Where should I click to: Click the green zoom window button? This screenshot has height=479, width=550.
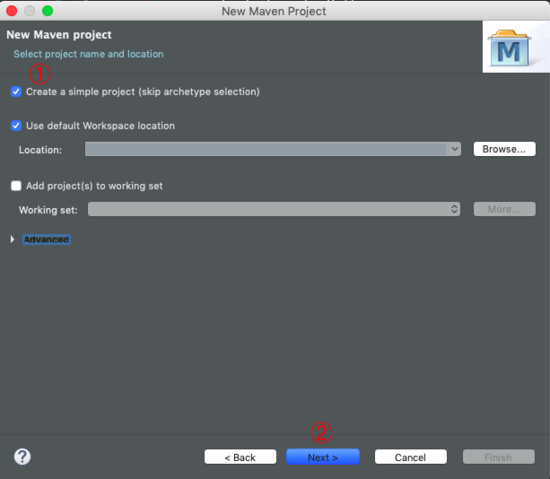pyautogui.click(x=48, y=11)
